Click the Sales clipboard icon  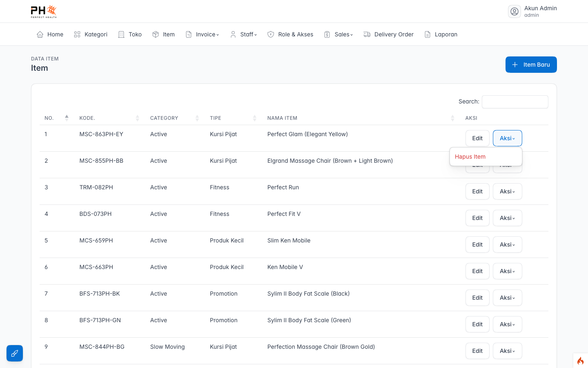point(327,34)
